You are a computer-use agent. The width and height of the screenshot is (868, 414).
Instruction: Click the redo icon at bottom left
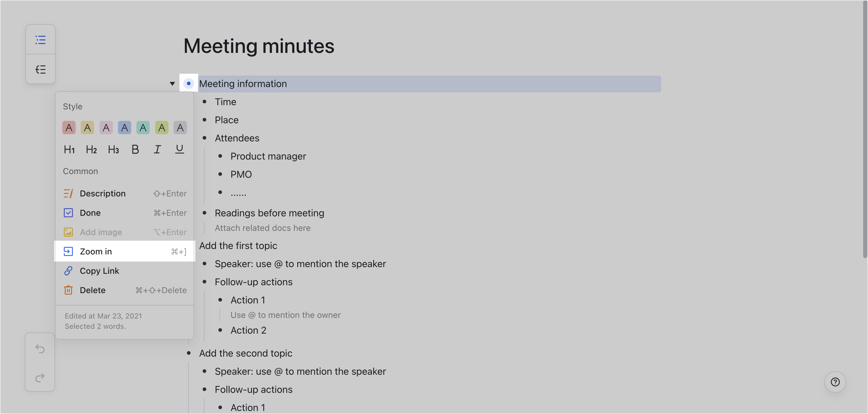click(x=40, y=377)
